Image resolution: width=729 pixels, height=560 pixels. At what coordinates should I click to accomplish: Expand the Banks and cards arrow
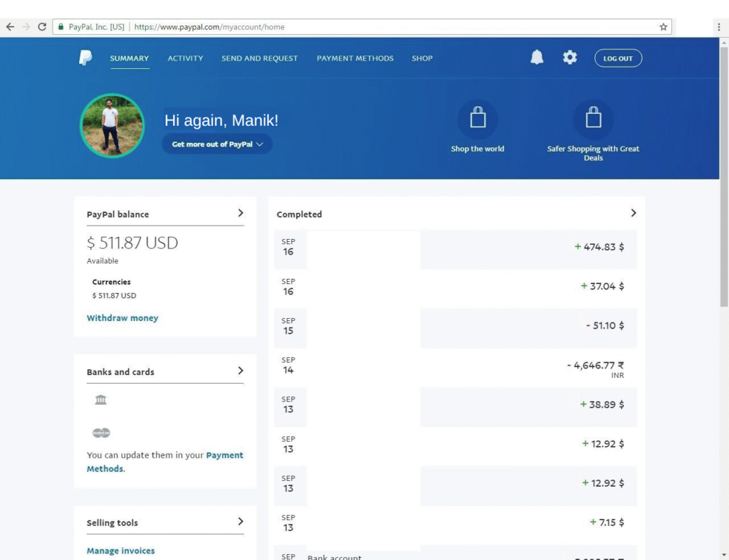click(x=241, y=371)
